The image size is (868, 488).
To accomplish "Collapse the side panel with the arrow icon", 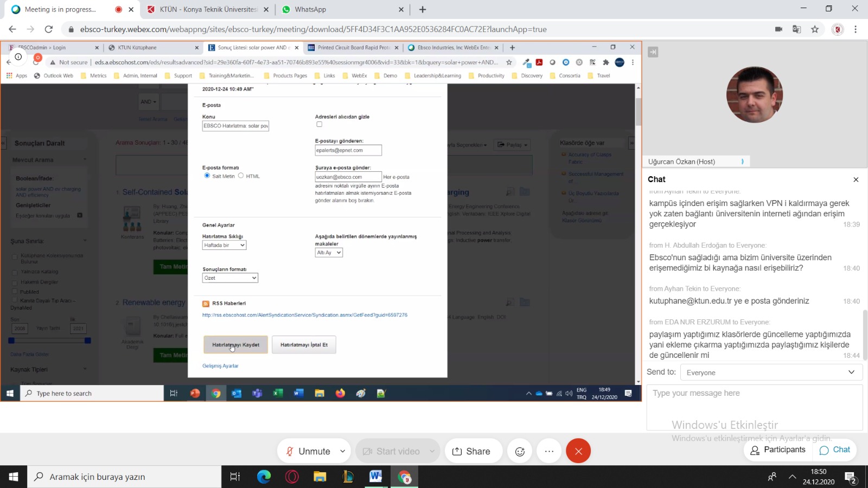I will (653, 52).
